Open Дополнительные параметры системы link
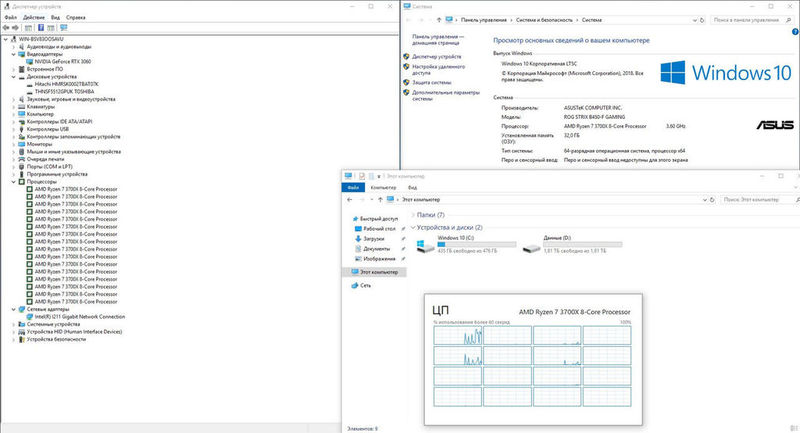The width and height of the screenshot is (800, 433). pyautogui.click(x=446, y=95)
